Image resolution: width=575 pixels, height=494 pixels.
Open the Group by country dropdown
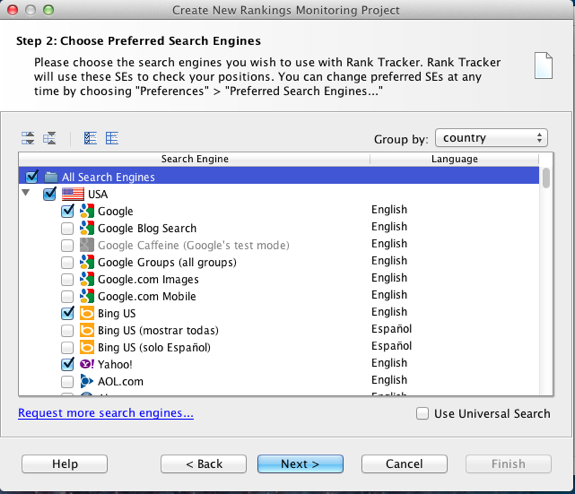pyautogui.click(x=491, y=138)
